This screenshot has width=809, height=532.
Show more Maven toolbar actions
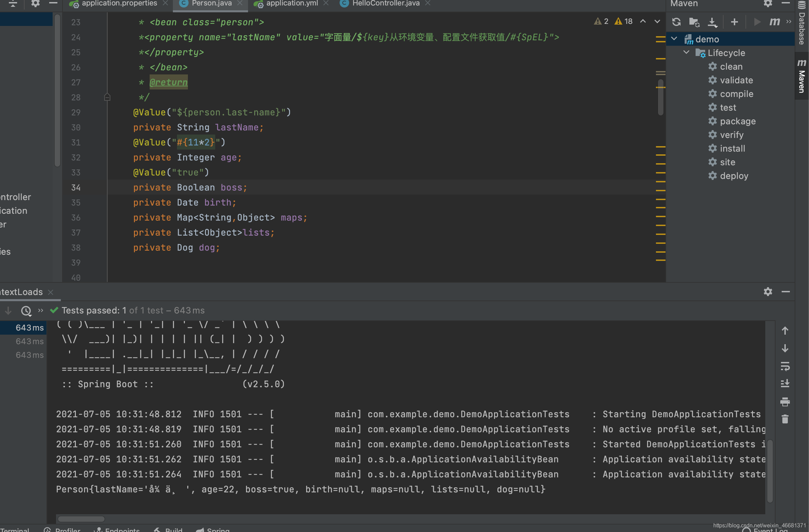point(789,22)
